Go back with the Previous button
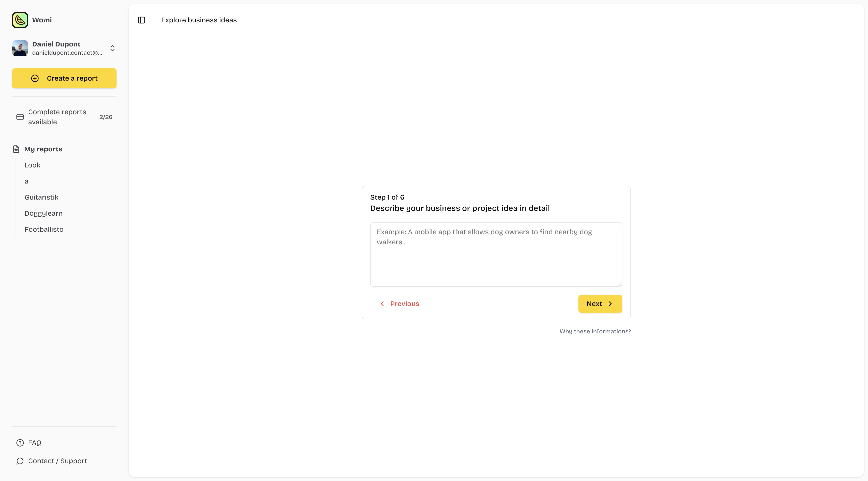Viewport: 868px width, 481px height. tap(400, 304)
